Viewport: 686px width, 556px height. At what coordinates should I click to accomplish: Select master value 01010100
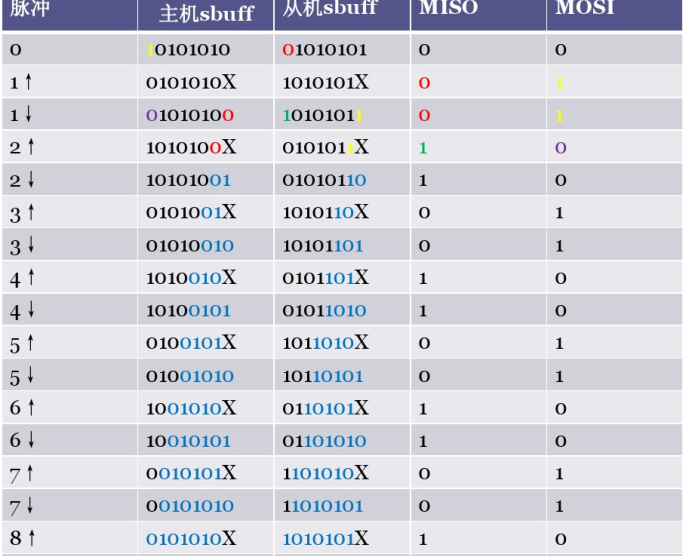(x=190, y=115)
